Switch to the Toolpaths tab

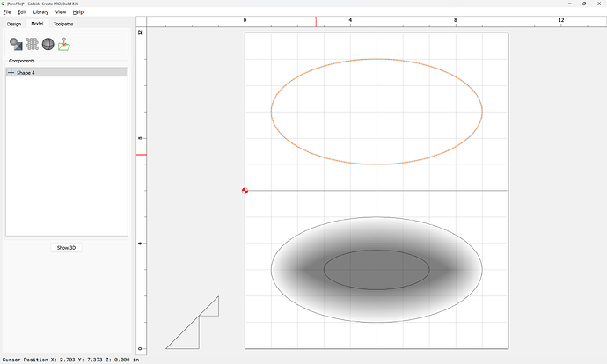click(x=63, y=24)
